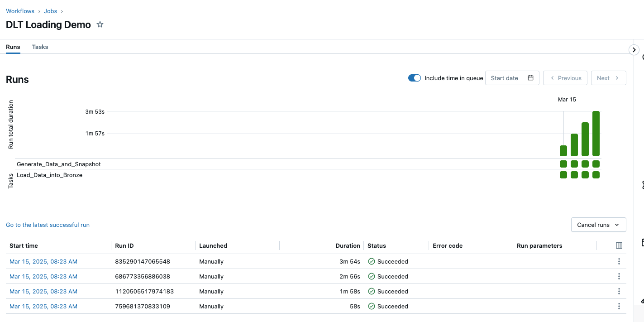Go to Next page of runs

608,78
